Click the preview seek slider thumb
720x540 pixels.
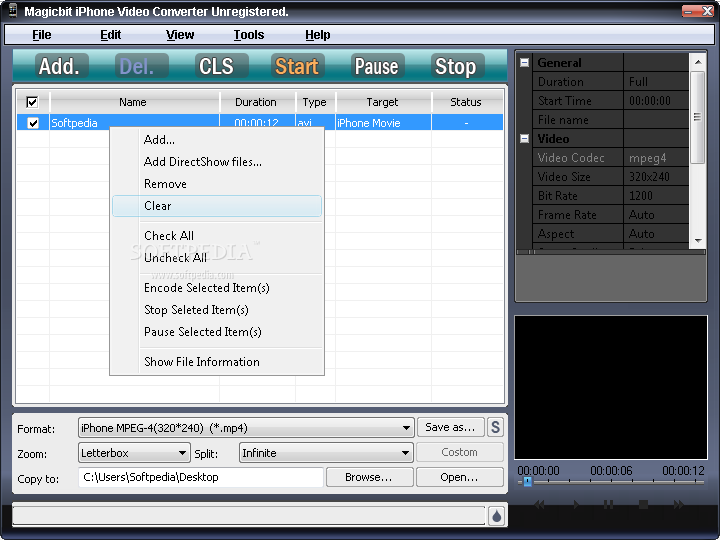click(528, 481)
